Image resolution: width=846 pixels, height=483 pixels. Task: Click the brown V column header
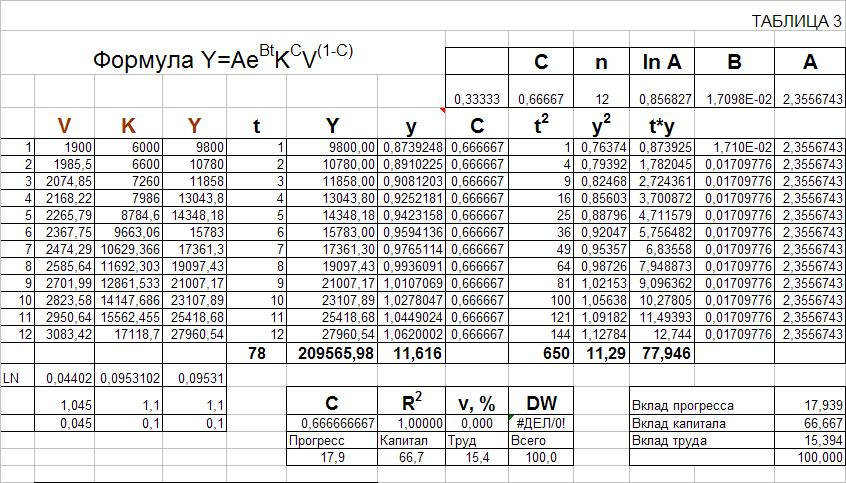tap(64, 126)
